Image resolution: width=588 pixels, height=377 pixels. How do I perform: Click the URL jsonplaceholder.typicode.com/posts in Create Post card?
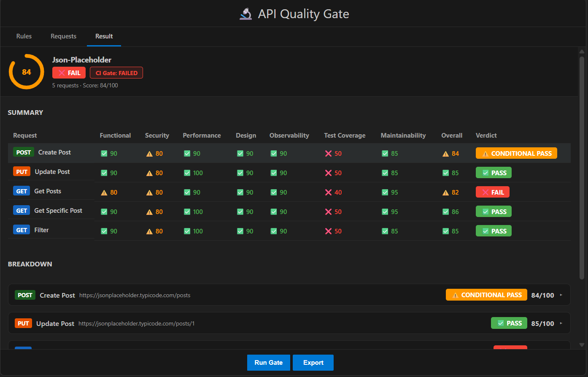click(x=135, y=296)
